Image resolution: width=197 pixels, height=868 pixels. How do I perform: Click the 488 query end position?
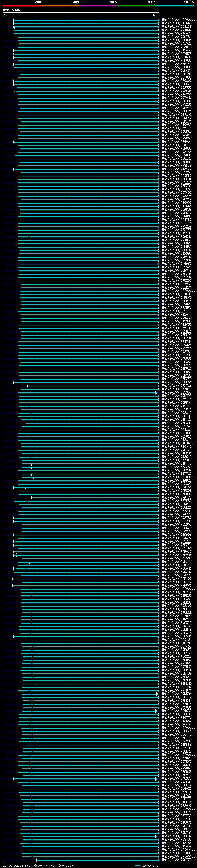(155, 15)
